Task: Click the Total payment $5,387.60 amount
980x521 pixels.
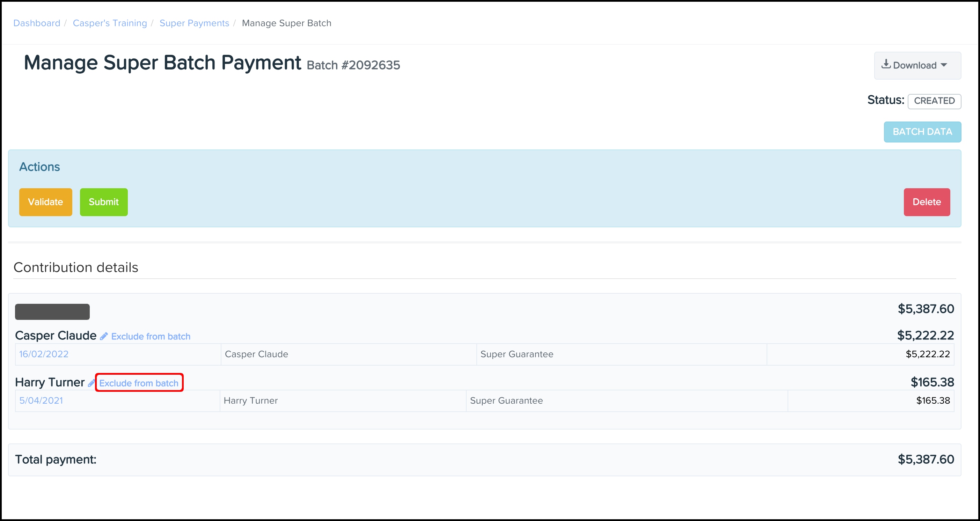Action: click(926, 460)
